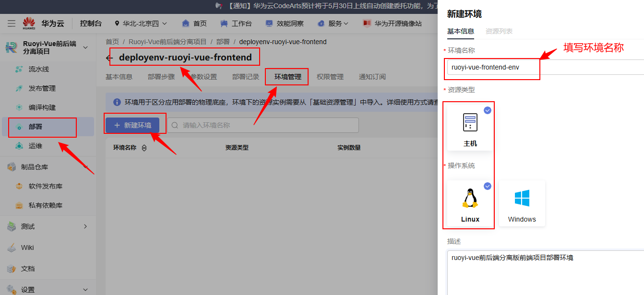
Task: Select the Linux operating system card
Action: click(x=470, y=203)
